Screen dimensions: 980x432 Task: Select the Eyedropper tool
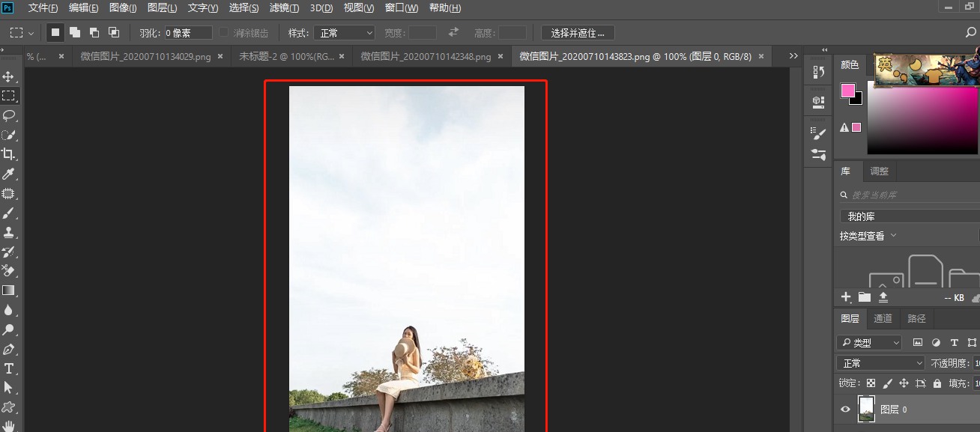click(x=10, y=174)
